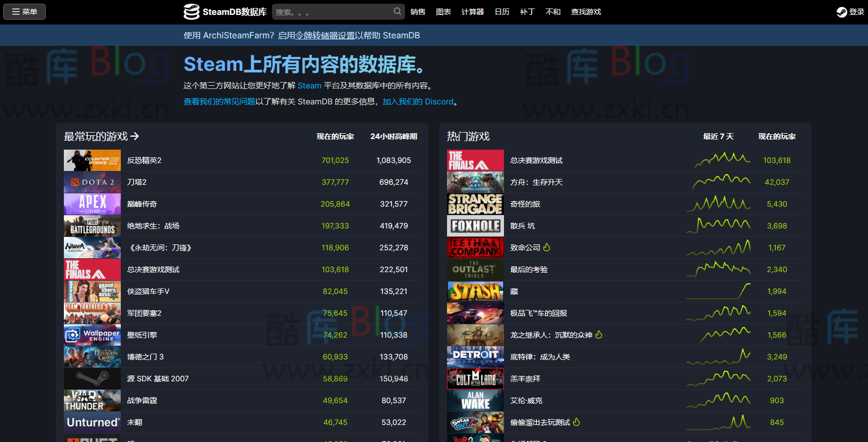
Task: Open the Steam platform link in description
Action: pos(309,85)
